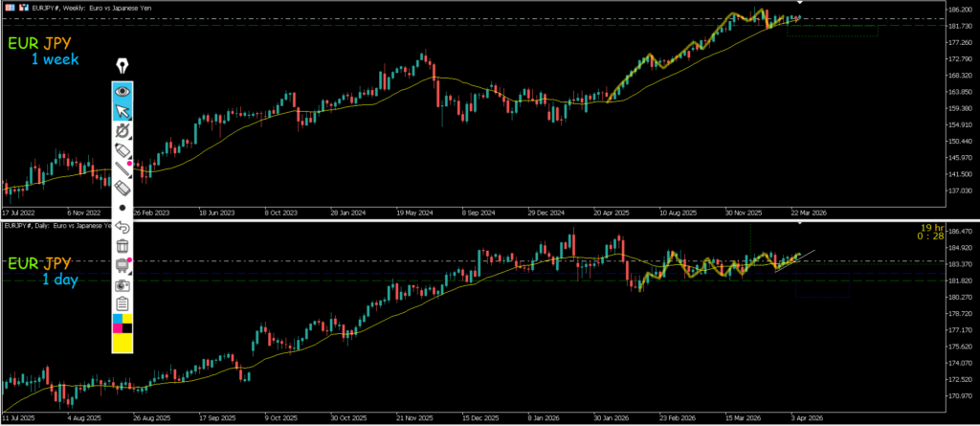Viewport: 980px width, 426px height.
Task: Select the crossed-out pen tool
Action: click(122, 131)
